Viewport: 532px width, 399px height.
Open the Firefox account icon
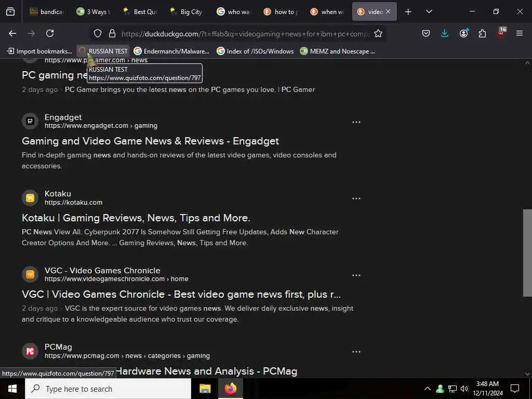click(x=463, y=33)
